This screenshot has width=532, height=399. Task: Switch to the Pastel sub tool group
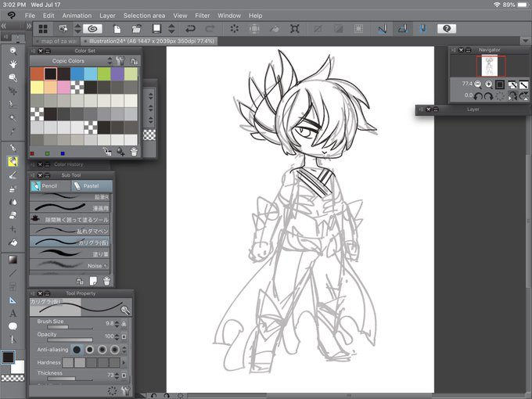tap(92, 186)
